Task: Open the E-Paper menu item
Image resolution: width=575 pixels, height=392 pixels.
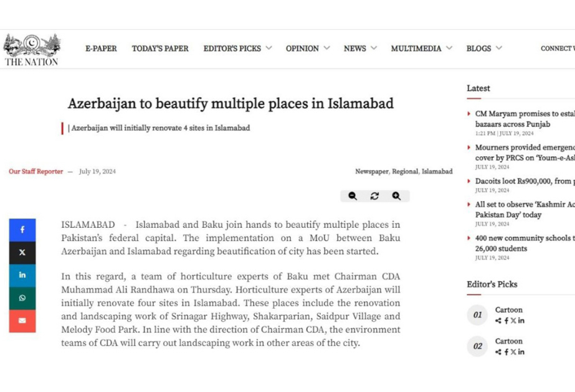Action: 101,49
